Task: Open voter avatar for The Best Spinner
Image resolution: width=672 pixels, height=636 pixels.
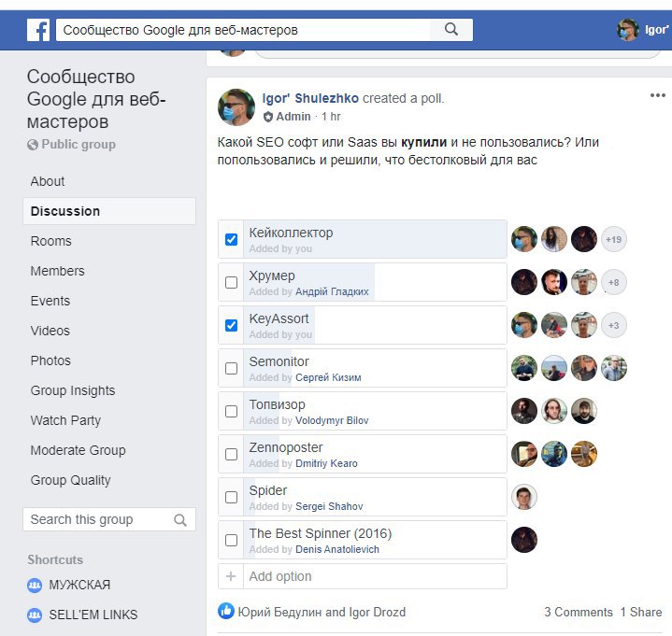Action: pyautogui.click(x=524, y=540)
